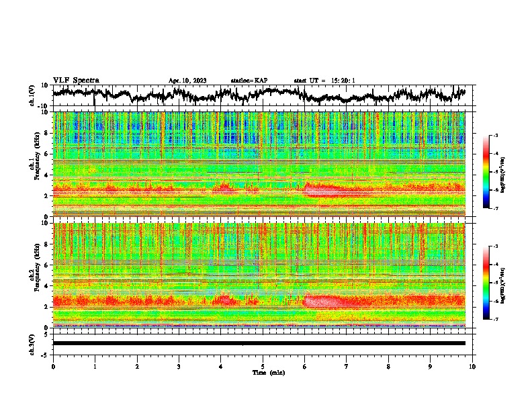Click time axis tick label '6'

click(x=304, y=367)
